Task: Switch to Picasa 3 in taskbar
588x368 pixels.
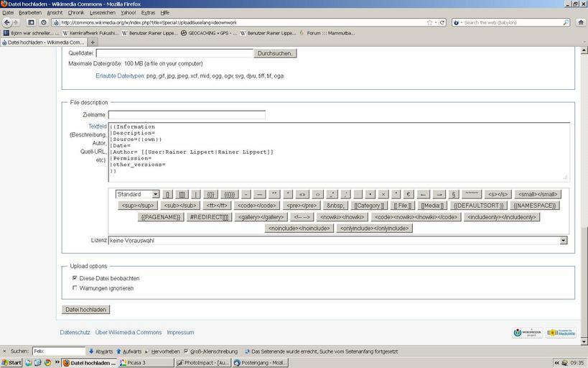Action: pos(146,363)
